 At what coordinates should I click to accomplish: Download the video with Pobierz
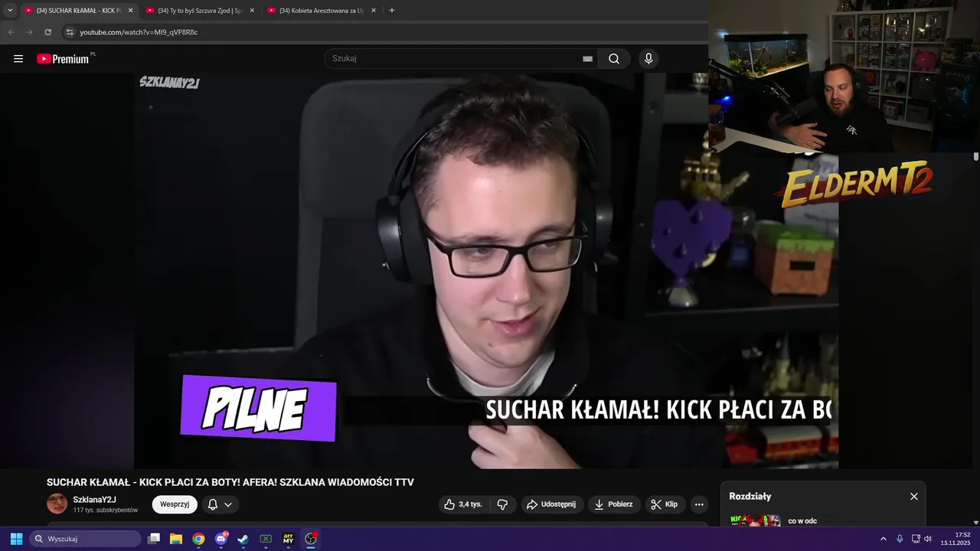tap(614, 504)
